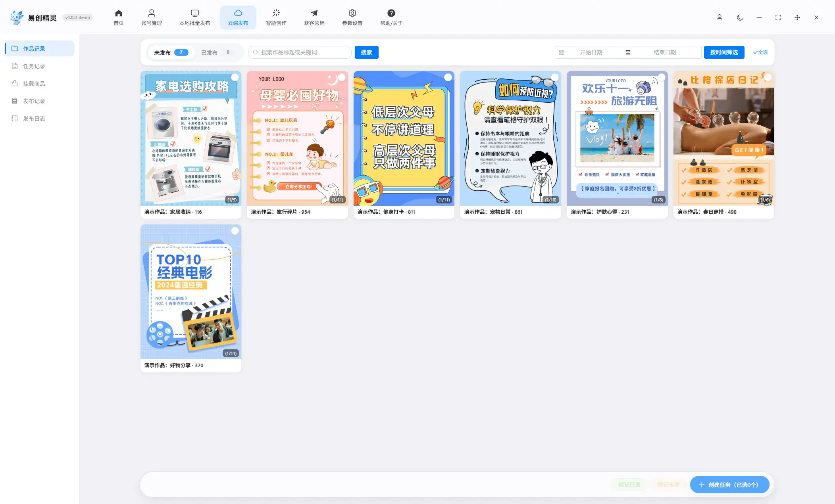Open the 比格探店日记 thumbnail

[x=723, y=138]
